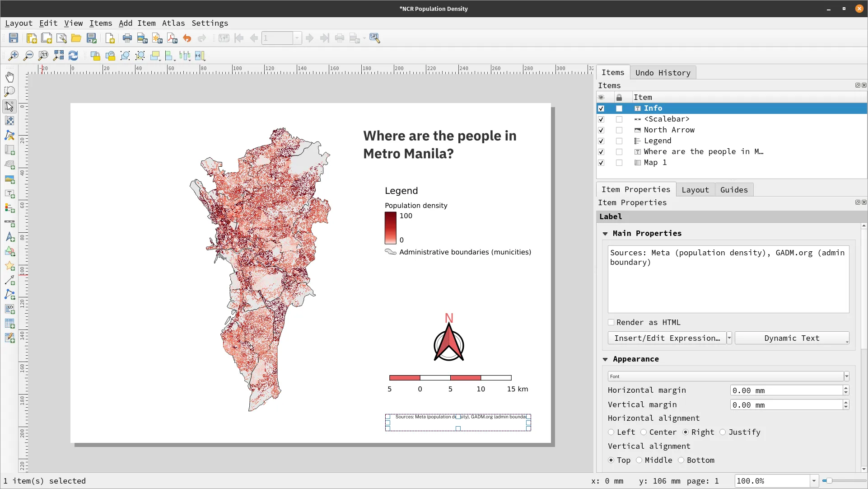868x489 pixels.
Task: Click the Save project icon
Action: click(14, 38)
